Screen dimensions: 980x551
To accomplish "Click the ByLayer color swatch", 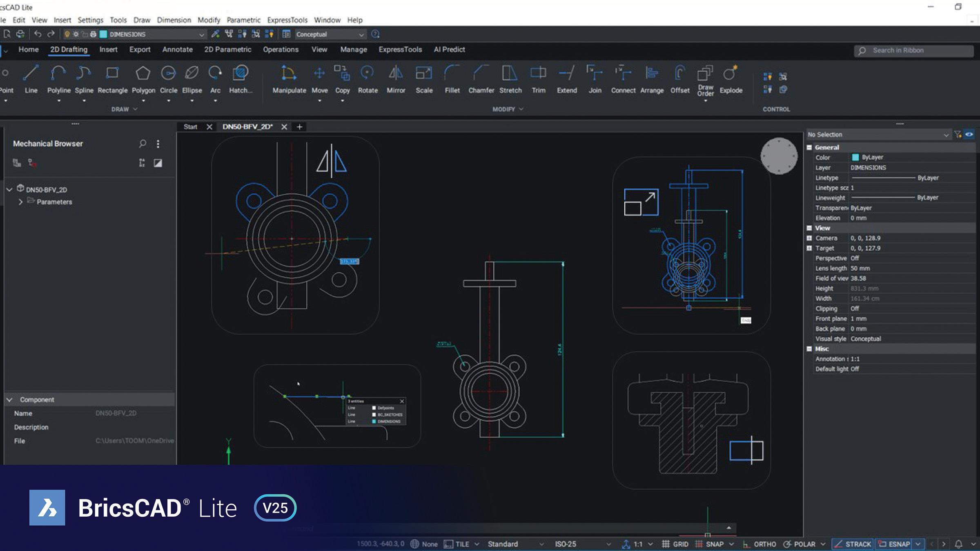I will pyautogui.click(x=855, y=158).
